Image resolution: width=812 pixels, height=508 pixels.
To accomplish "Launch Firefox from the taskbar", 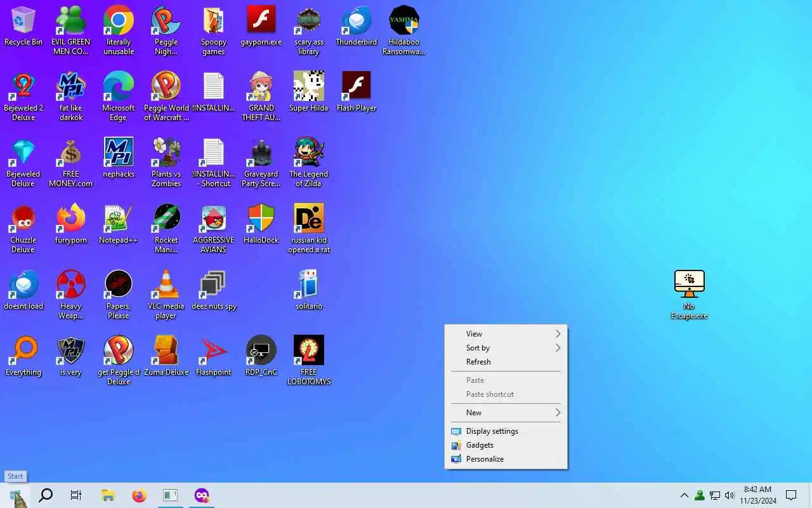I will click(x=139, y=495).
